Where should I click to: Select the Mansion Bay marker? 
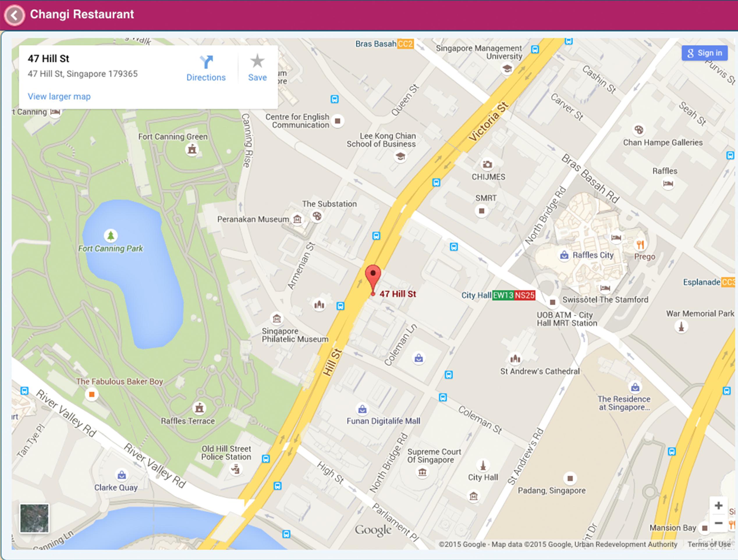704,528
